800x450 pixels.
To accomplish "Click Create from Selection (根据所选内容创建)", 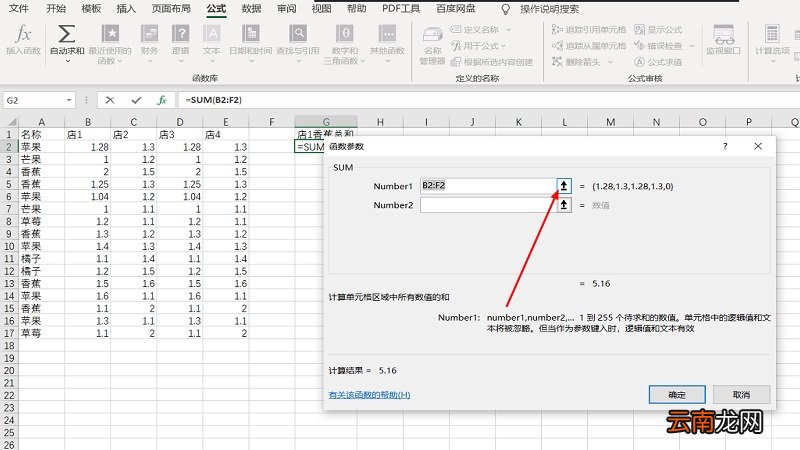I will coord(492,62).
